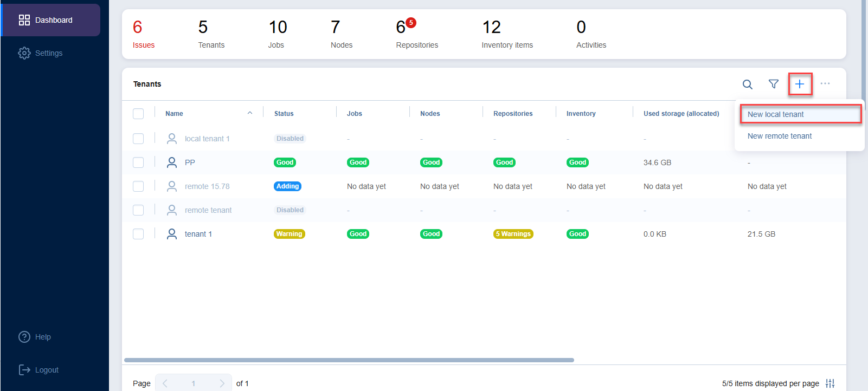Check the box for tenant PP
Viewport: 868px width, 391px height.
tap(138, 162)
